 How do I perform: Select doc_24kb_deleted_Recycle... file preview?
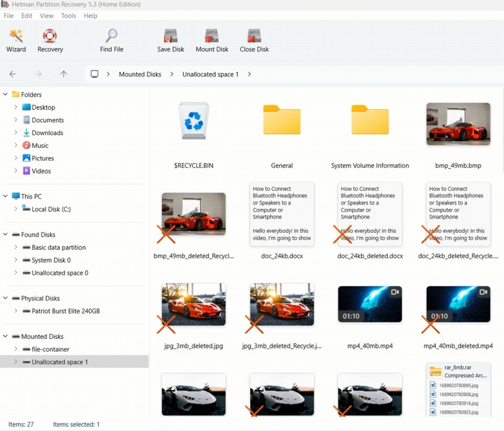[458, 214]
